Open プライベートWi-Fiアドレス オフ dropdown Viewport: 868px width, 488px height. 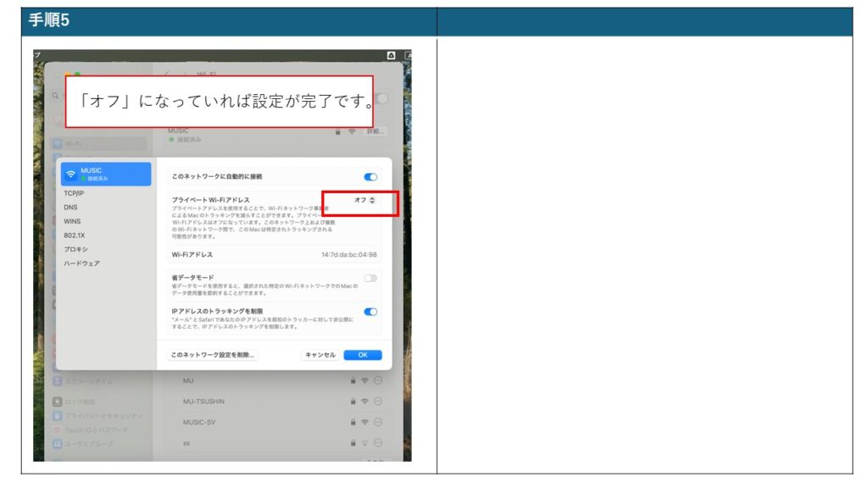coord(365,200)
